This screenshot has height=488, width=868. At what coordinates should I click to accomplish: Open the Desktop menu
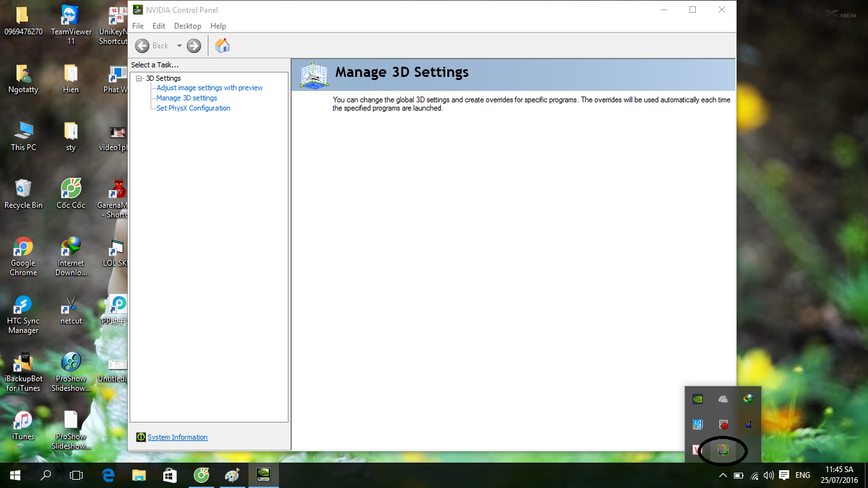click(x=187, y=26)
